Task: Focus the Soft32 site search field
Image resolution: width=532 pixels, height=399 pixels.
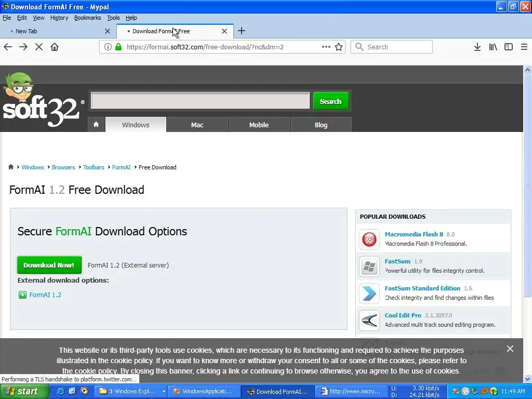Action: coord(200,100)
